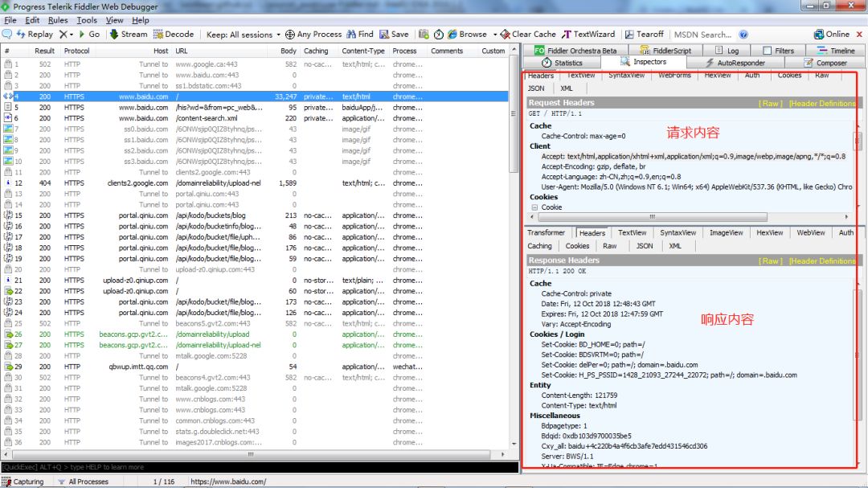The height and width of the screenshot is (488, 868).
Task: Click the green arrow icon on session row 29
Action: [x=8, y=367]
